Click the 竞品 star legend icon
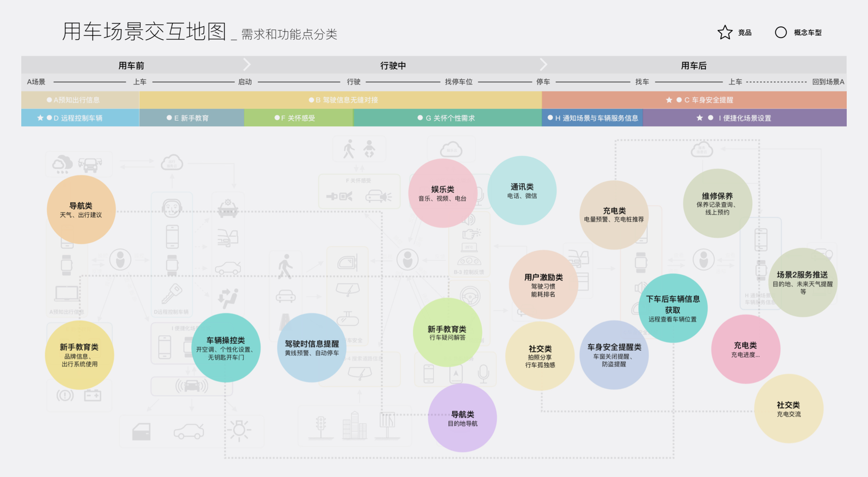Viewport: 868px width, 477px height. pos(725,32)
